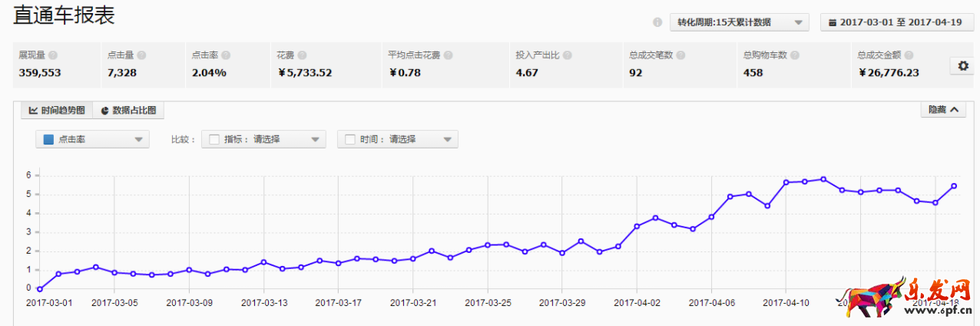Viewport: 980px width, 326px height.
Task: Expand the 指标 请选择 dropdown arrow
Action: 315,139
